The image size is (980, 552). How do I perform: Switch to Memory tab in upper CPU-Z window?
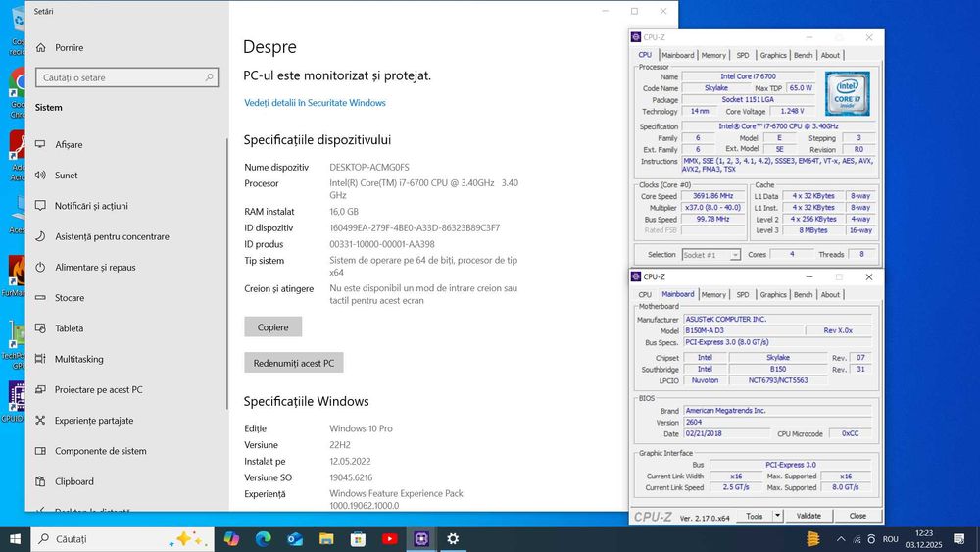pos(713,55)
